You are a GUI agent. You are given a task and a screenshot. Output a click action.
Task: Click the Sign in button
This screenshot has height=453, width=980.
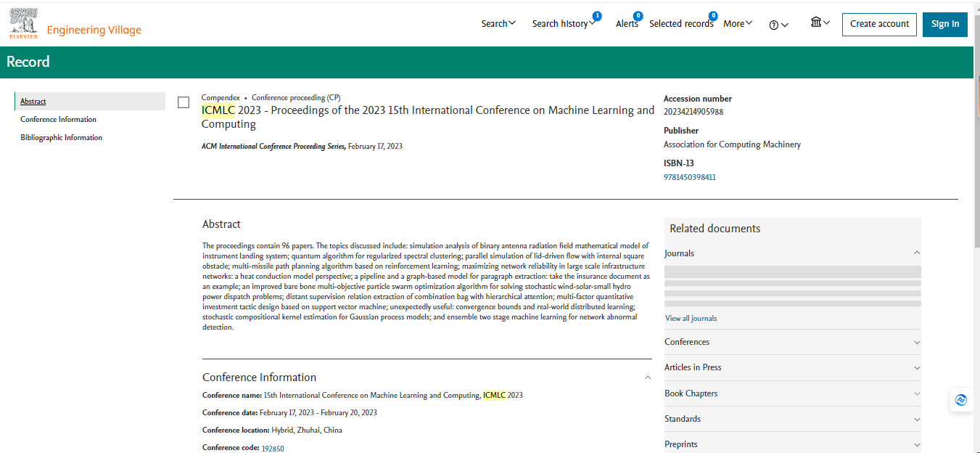pyautogui.click(x=945, y=24)
